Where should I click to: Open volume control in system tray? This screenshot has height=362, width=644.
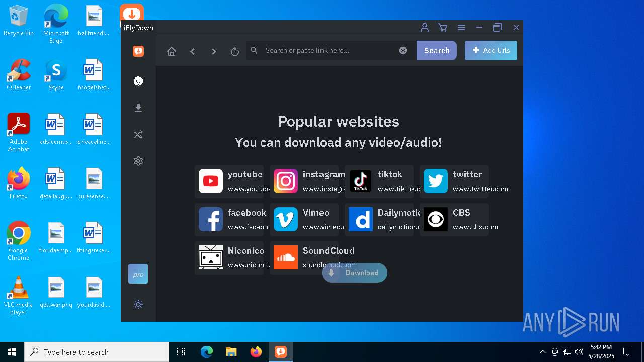[579, 352]
